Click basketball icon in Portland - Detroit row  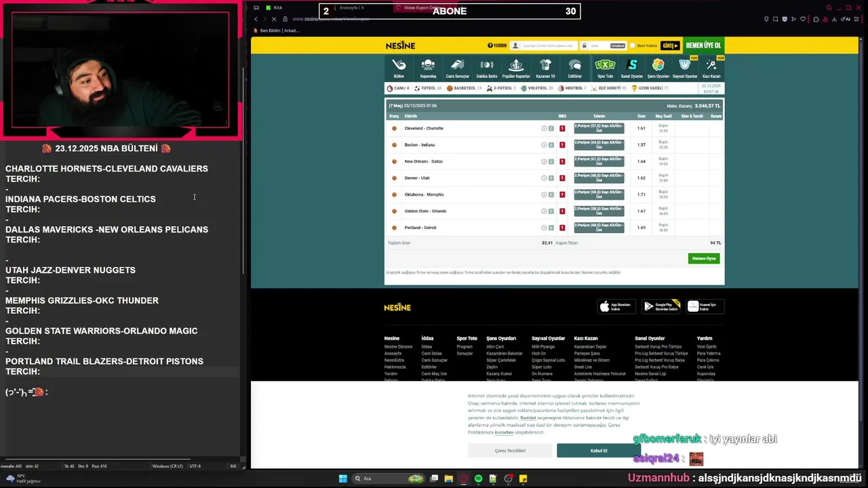pos(394,228)
